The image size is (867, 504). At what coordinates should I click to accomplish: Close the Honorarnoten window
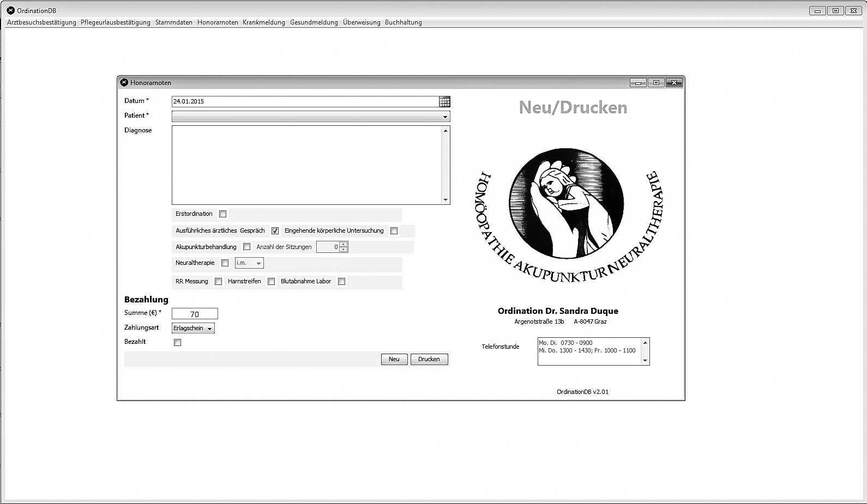pyautogui.click(x=674, y=83)
